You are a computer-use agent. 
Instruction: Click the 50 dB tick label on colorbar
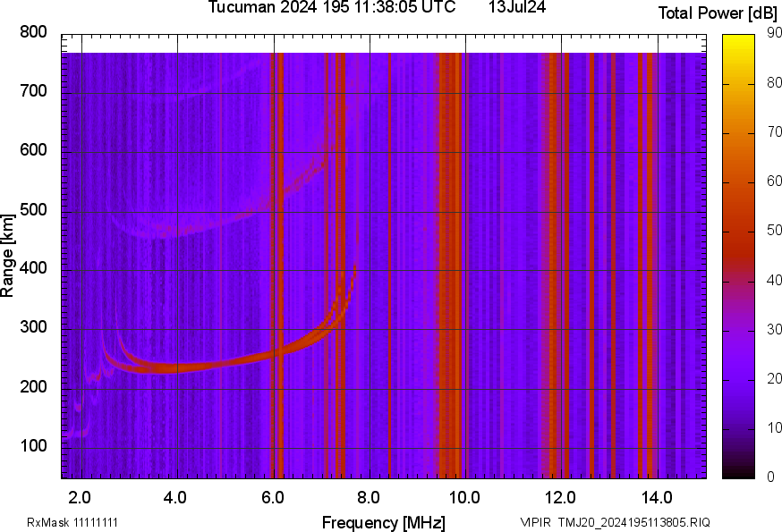pyautogui.click(x=774, y=230)
